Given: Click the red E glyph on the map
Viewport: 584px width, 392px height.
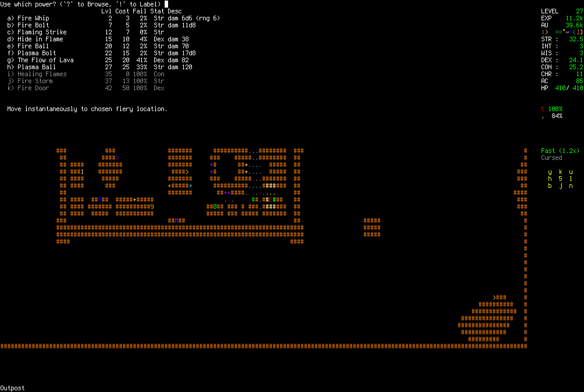Looking at the screenshot, I should pyautogui.click(x=271, y=200).
